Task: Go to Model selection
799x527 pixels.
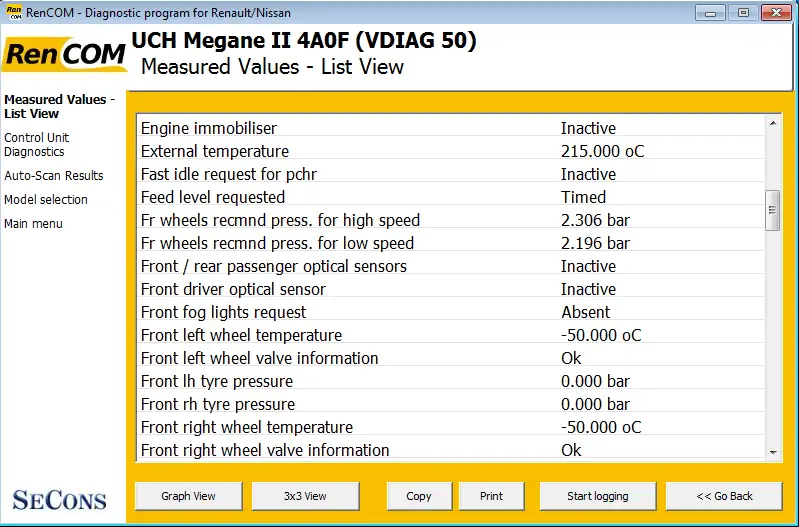Action: 46,200
